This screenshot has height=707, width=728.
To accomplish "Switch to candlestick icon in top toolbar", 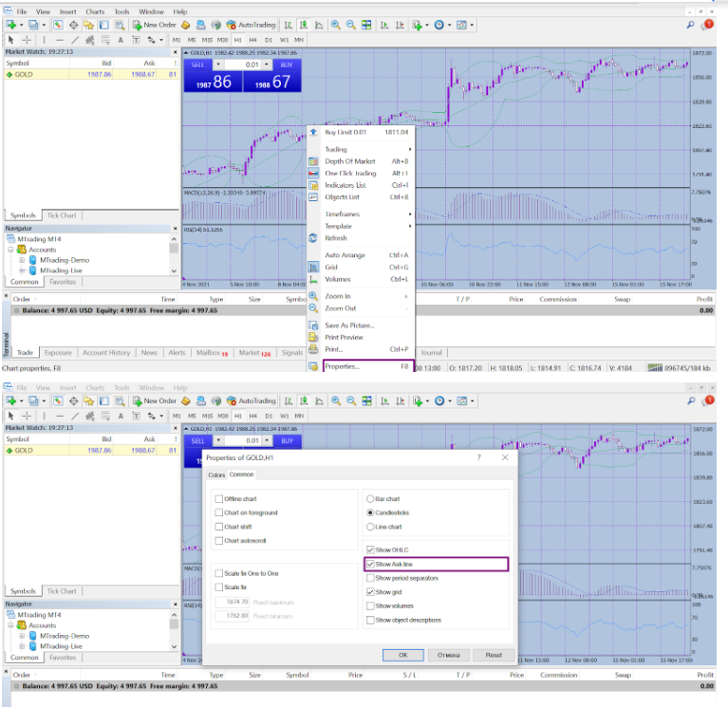I will pos(304,25).
